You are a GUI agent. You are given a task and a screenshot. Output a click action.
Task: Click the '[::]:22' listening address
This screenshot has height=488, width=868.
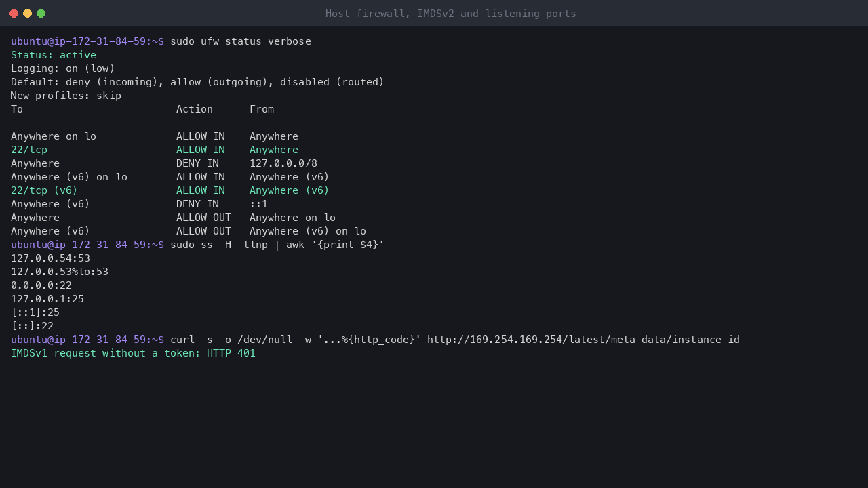pos(32,326)
